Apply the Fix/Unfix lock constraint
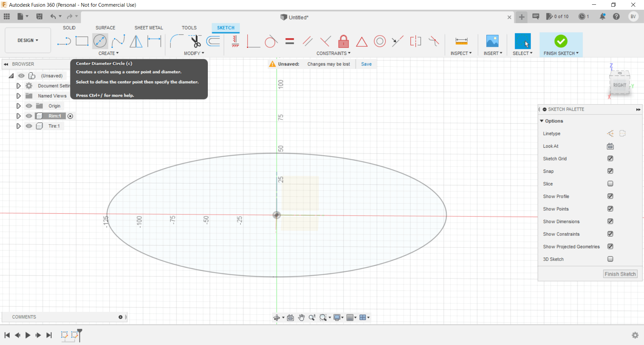Screen dimensions: 644x345 coord(343,42)
